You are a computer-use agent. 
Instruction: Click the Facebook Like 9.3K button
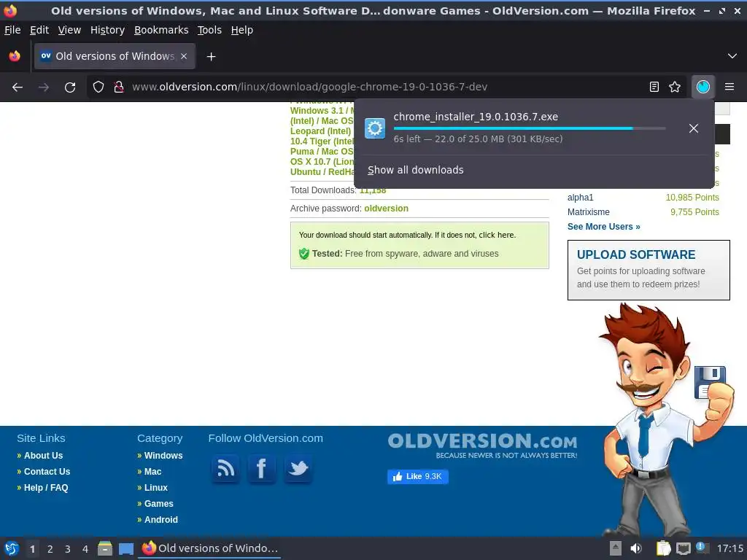point(418,476)
